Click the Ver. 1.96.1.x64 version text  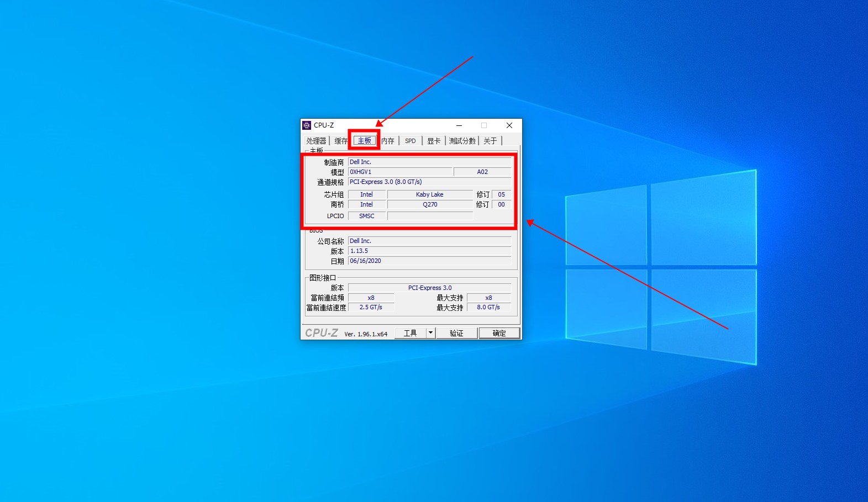366,334
